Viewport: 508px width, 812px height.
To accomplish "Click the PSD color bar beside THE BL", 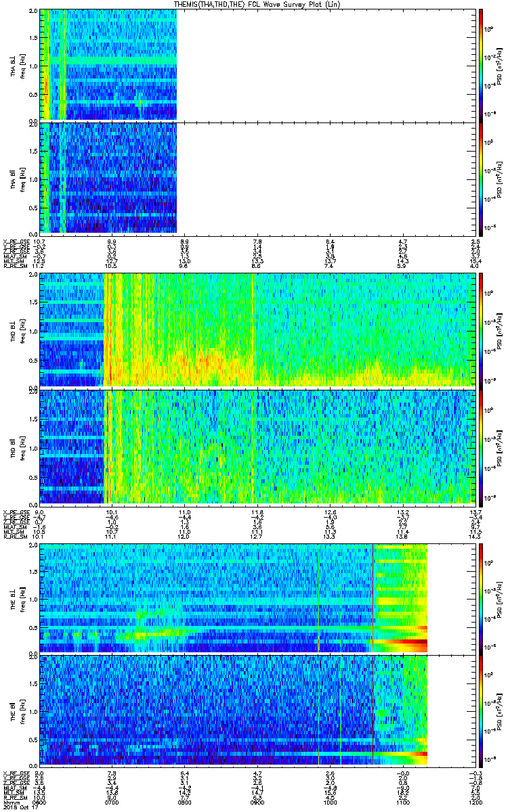I will [481, 598].
